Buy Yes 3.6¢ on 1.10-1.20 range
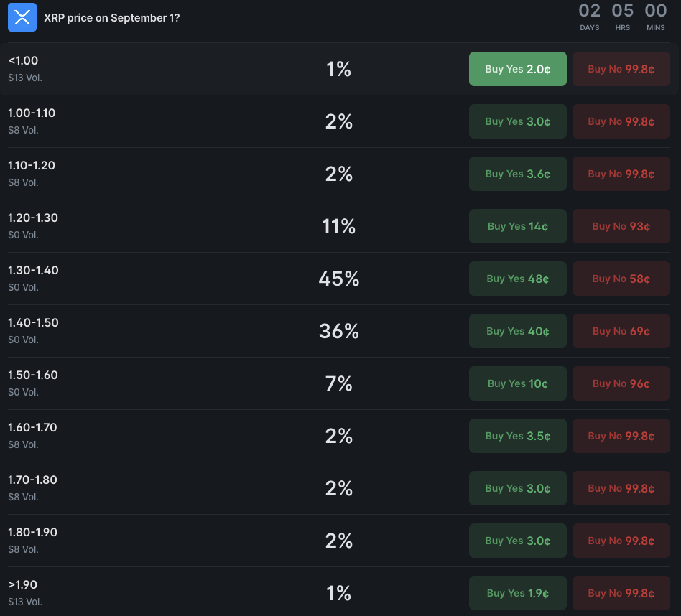 point(518,174)
